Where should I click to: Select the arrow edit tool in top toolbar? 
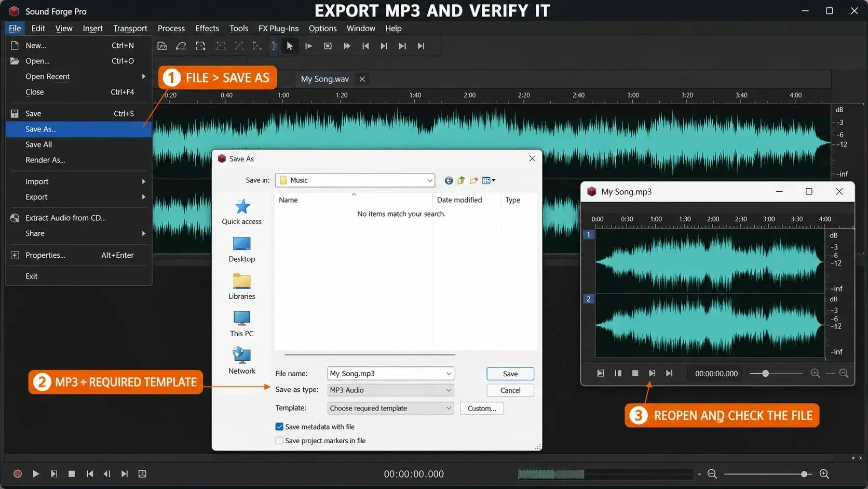pos(290,46)
